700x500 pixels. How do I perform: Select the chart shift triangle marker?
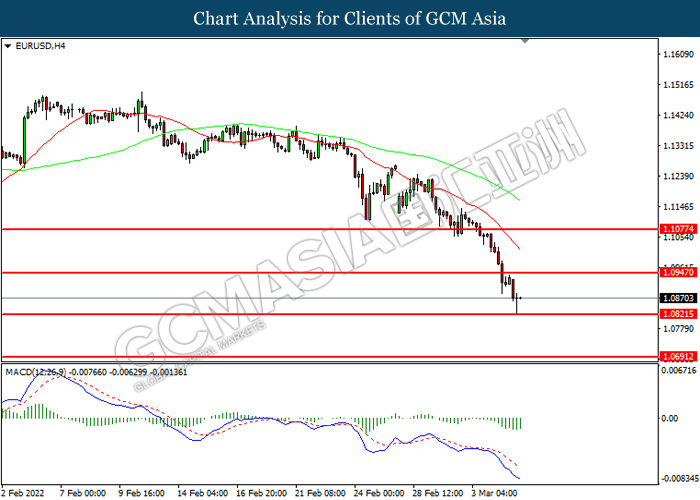(525, 41)
